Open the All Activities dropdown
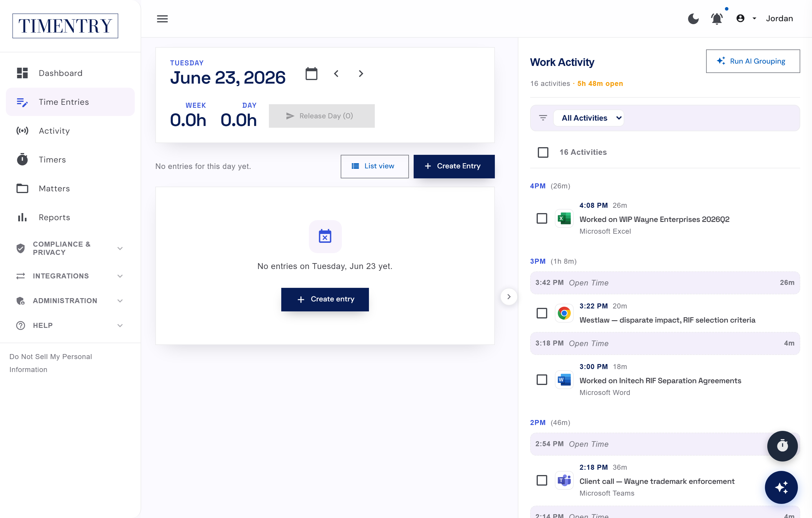Screen dimensions: 812x518 tap(588, 118)
